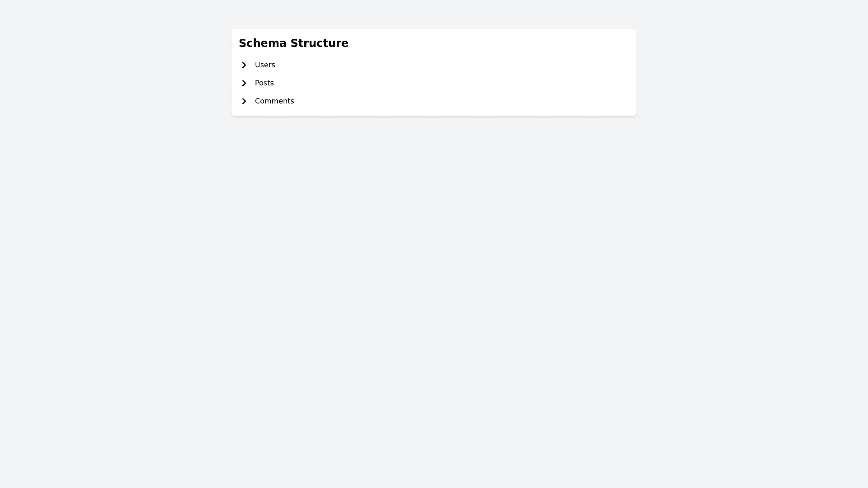The height and width of the screenshot is (488, 868).
Task: Show child fields under Comments
Action: click(x=244, y=101)
